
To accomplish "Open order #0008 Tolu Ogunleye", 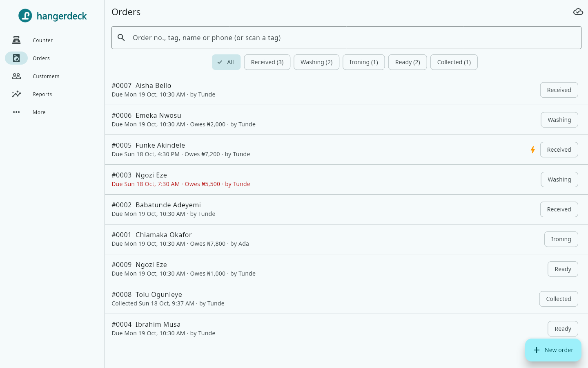I will tap(346, 299).
